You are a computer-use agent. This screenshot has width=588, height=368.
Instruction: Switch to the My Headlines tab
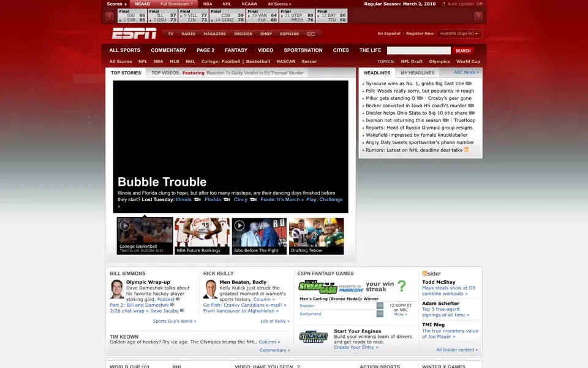[x=417, y=73]
